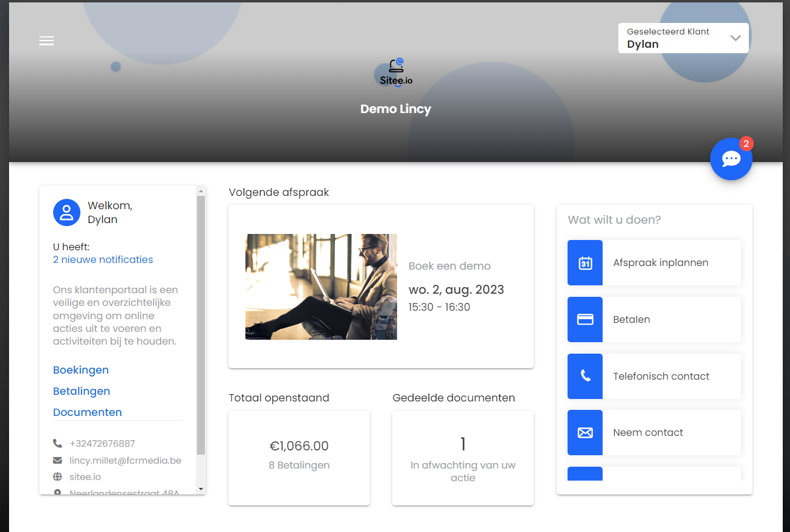
Task: Click the credit card icon for Betalen
Action: pos(585,319)
